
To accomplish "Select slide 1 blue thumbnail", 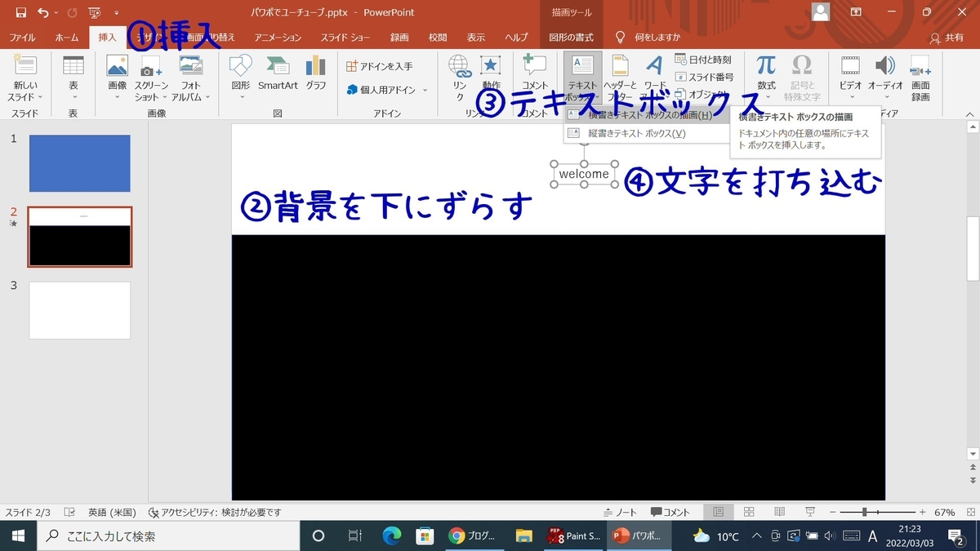I will [x=79, y=163].
